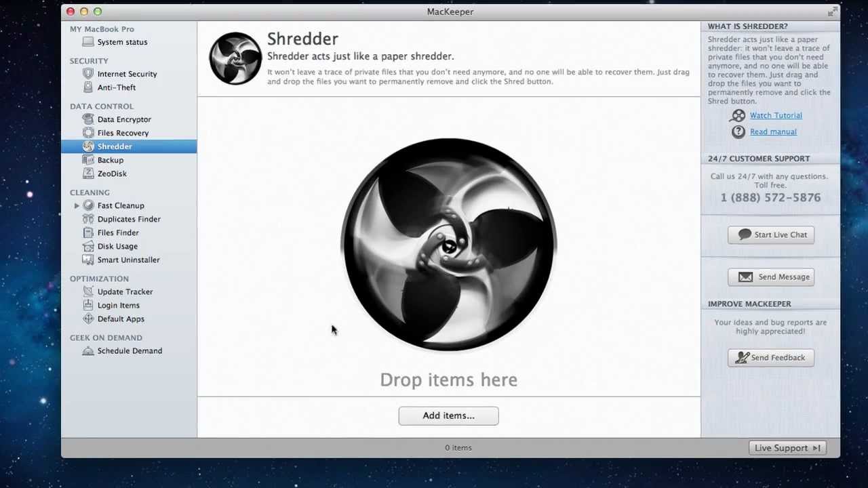
Task: Click the Data Encryptor icon
Action: [88, 119]
